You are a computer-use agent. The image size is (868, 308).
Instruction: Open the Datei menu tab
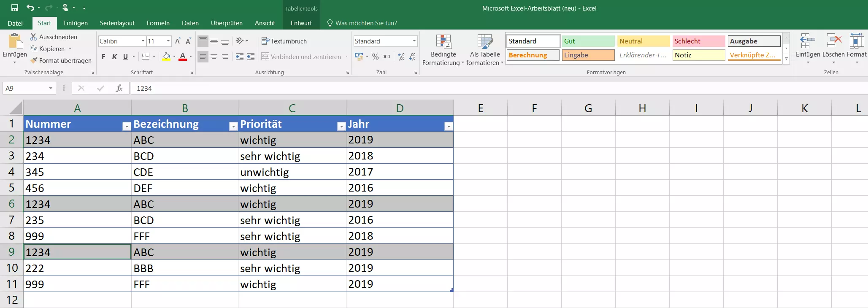[x=15, y=23]
